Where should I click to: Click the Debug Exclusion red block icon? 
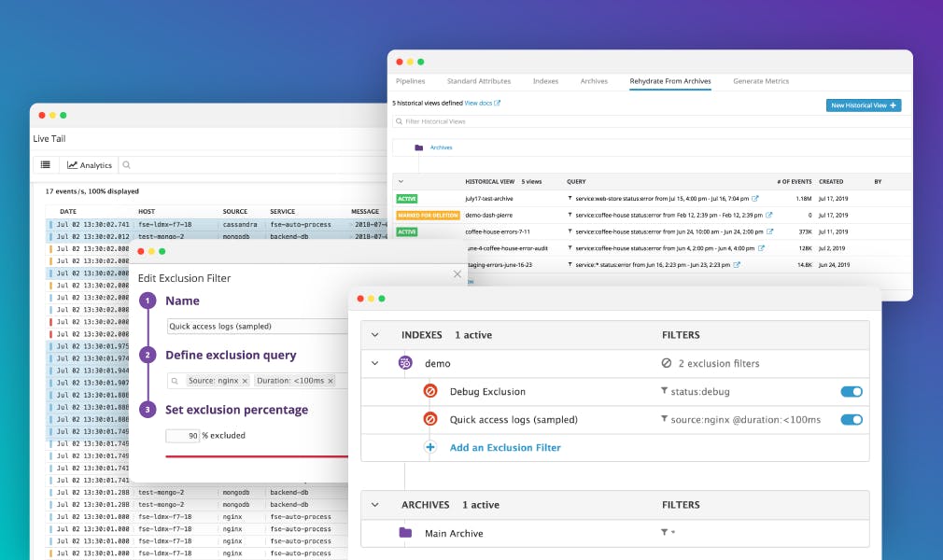(x=430, y=391)
